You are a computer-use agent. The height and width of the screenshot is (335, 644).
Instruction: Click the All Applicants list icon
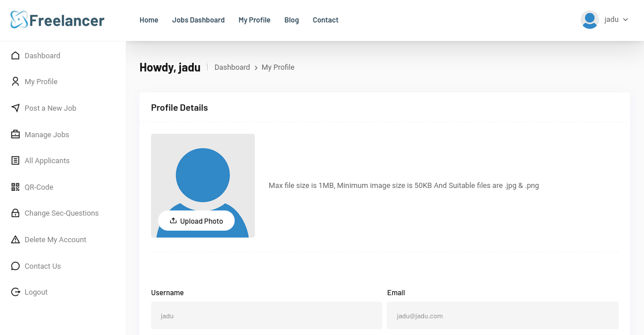click(x=15, y=160)
